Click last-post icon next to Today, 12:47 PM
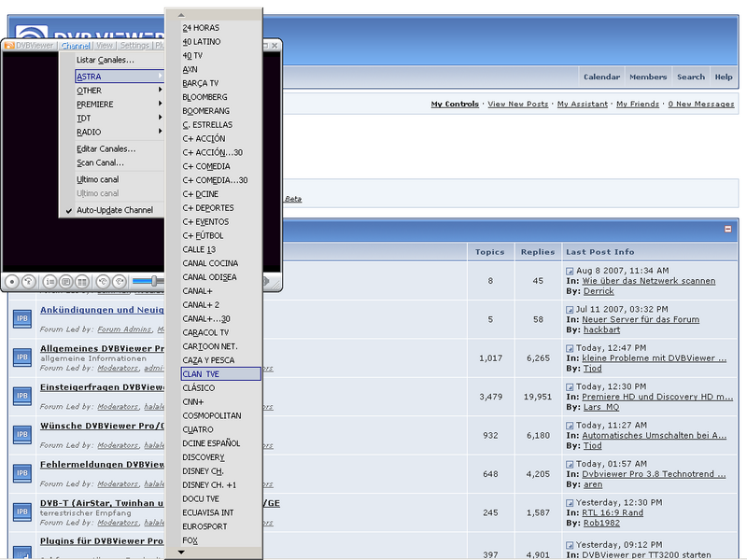The height and width of the screenshot is (560, 747). (x=570, y=348)
